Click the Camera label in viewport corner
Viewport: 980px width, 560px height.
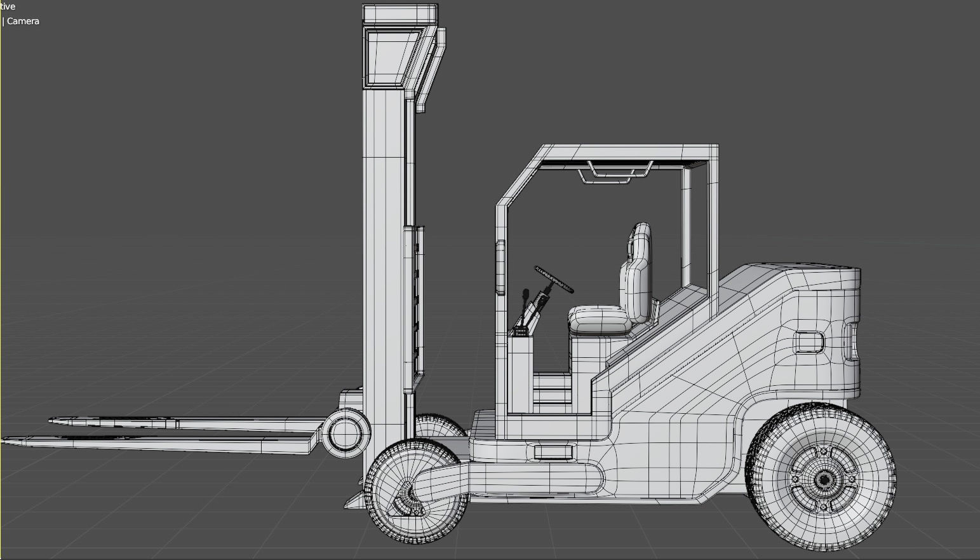click(x=23, y=20)
